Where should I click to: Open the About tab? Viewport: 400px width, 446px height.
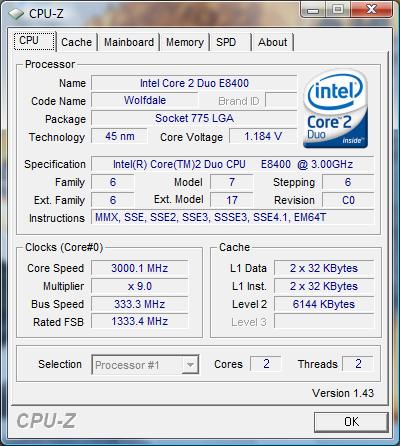(272, 42)
